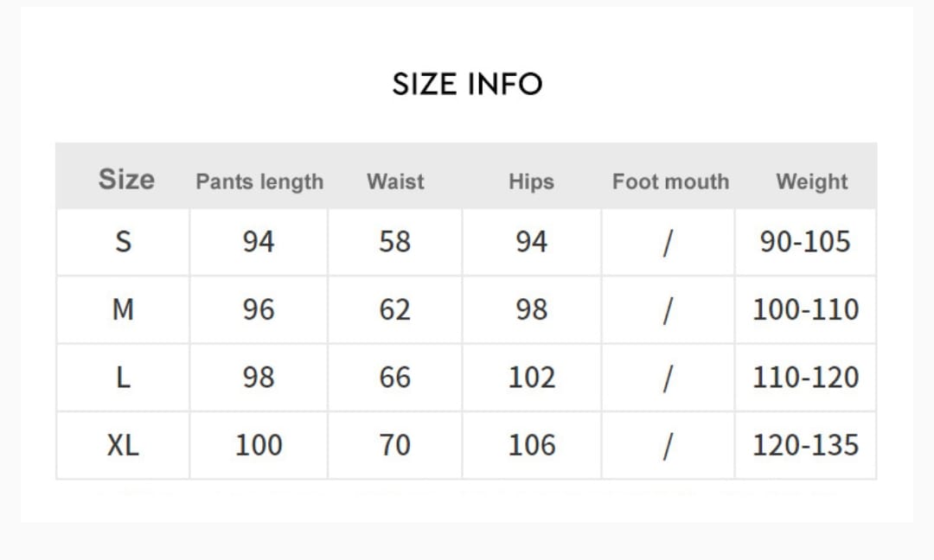The image size is (934, 560).
Task: Select the S size row label
Action: click(x=124, y=242)
